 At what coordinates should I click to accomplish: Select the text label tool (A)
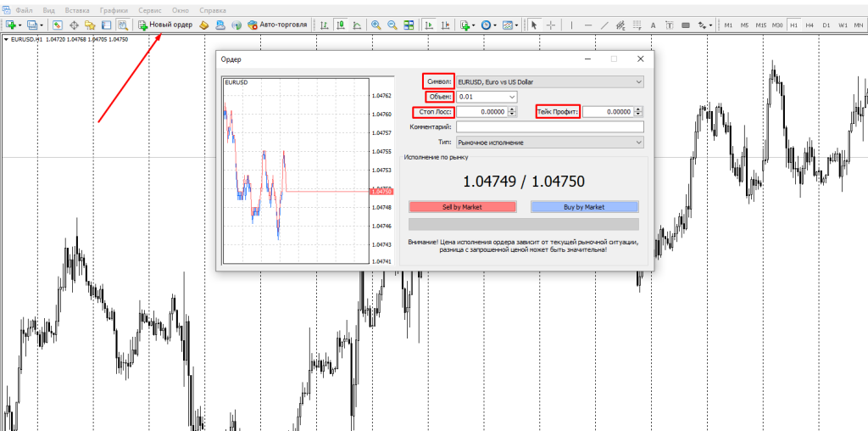[654, 25]
